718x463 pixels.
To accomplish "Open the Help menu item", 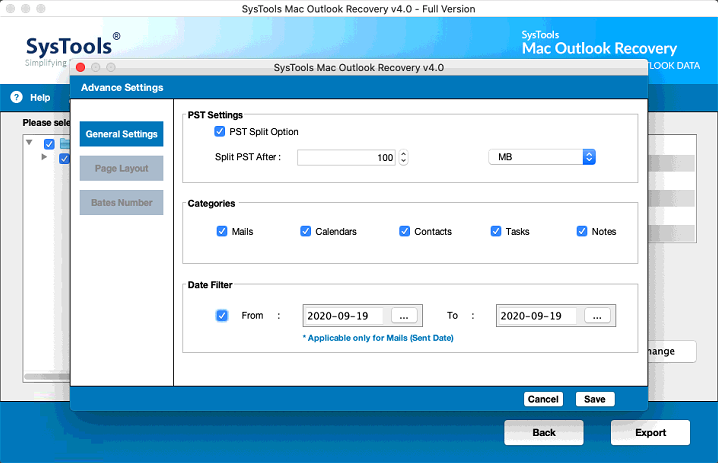I will 40,98.
